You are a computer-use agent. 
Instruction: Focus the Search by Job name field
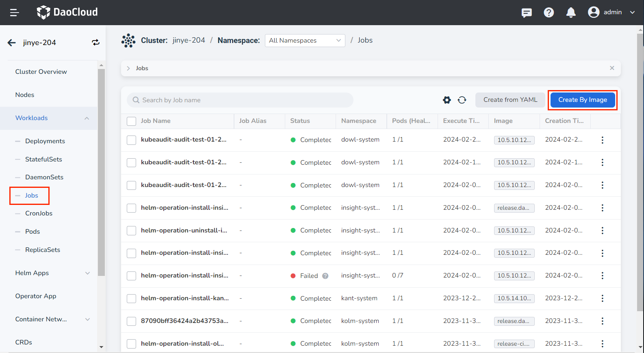click(x=244, y=100)
